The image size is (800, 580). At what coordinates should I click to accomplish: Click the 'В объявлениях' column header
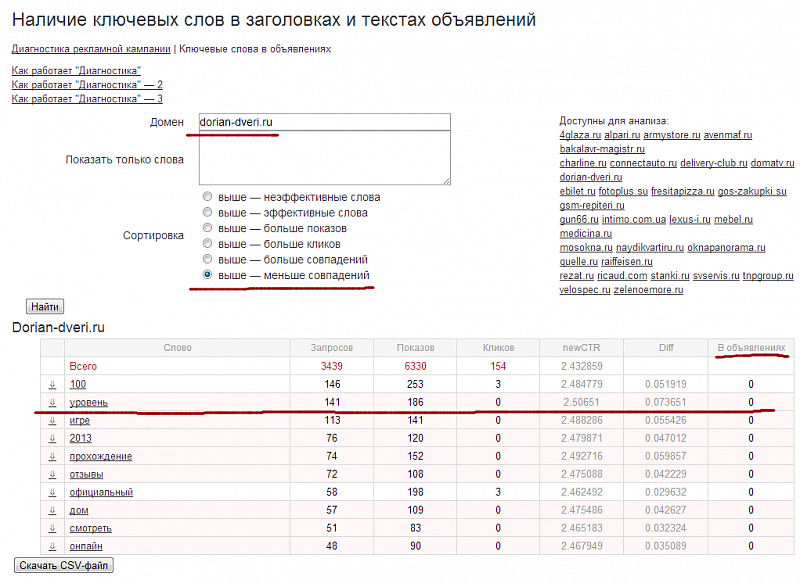pyautogui.click(x=751, y=348)
